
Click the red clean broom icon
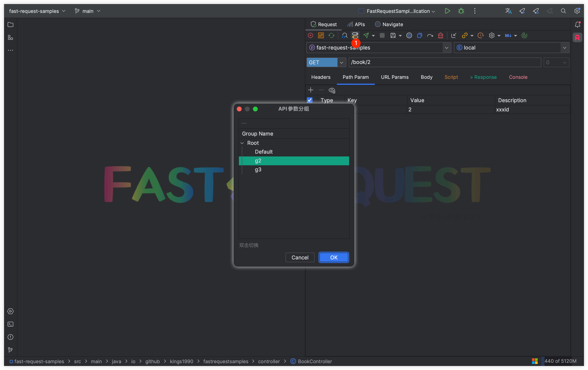[441, 36]
